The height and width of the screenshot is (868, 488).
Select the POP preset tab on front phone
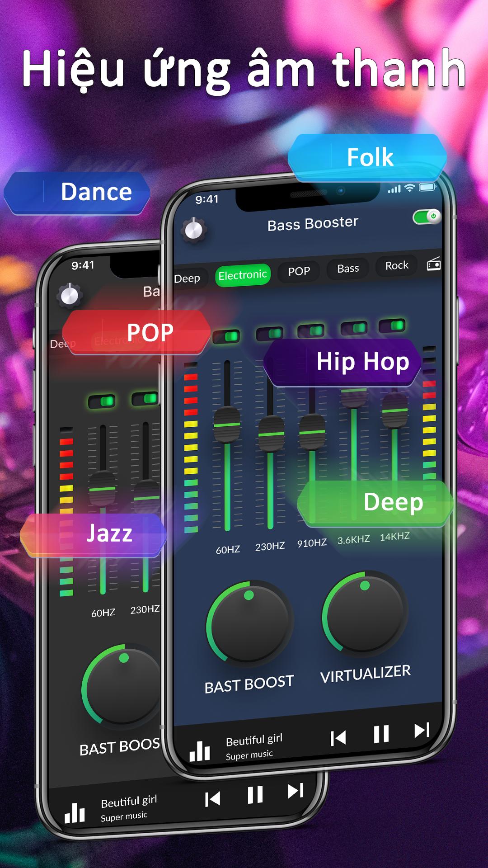pos(299,271)
